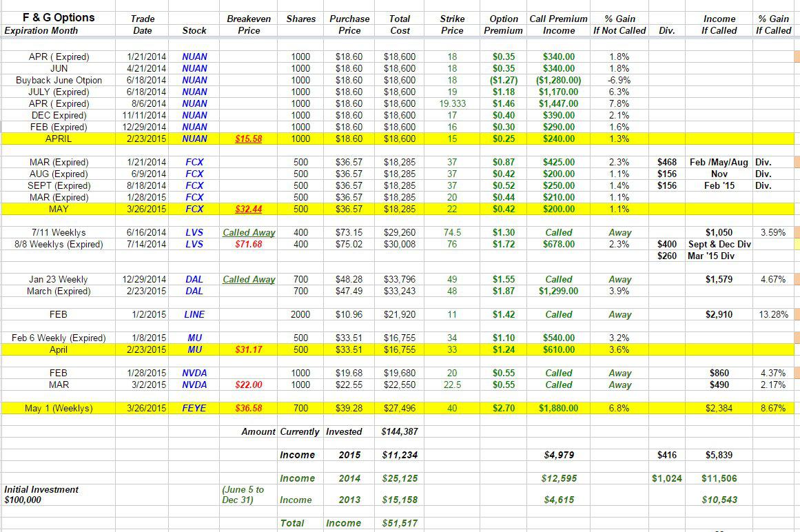Click the $36.58 breakeven cell

[x=249, y=409]
